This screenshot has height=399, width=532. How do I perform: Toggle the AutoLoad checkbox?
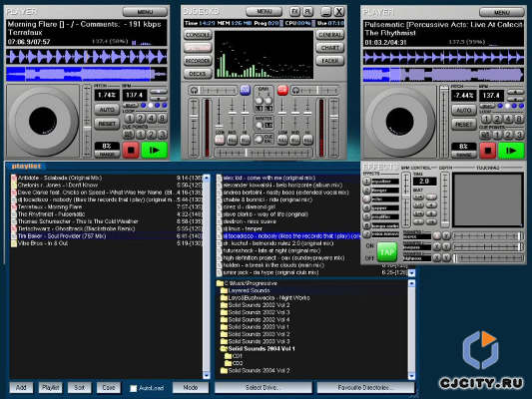point(134,388)
